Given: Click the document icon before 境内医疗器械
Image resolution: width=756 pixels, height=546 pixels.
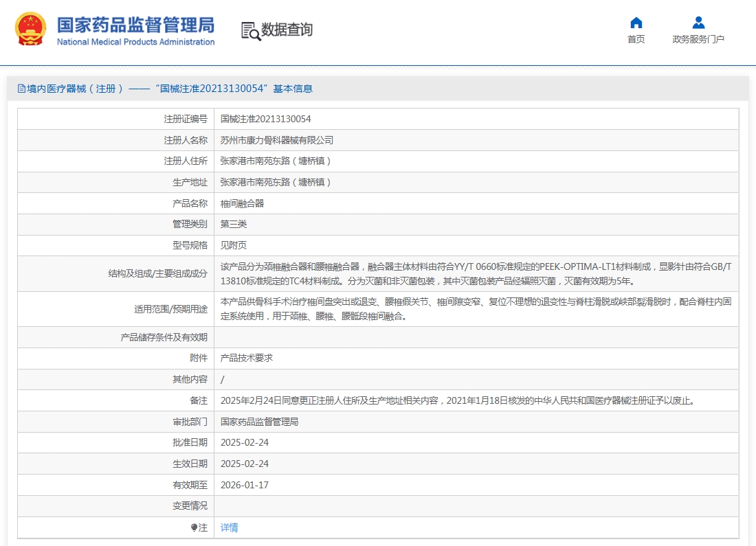Looking at the screenshot, I should pyautogui.click(x=21, y=89).
